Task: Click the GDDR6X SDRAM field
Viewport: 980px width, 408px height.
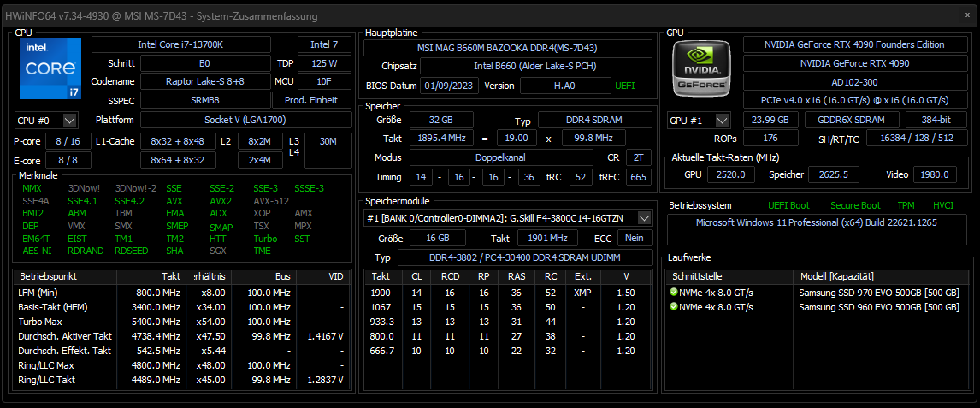Action: [x=851, y=120]
